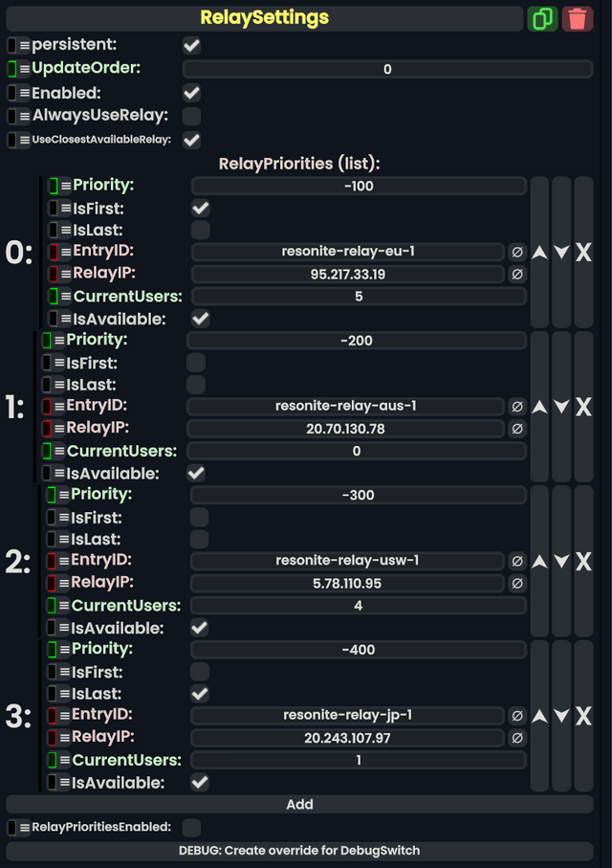Disable IsAvailable for resonite-relay-usw-1
The width and height of the screenshot is (612, 868).
(199, 627)
